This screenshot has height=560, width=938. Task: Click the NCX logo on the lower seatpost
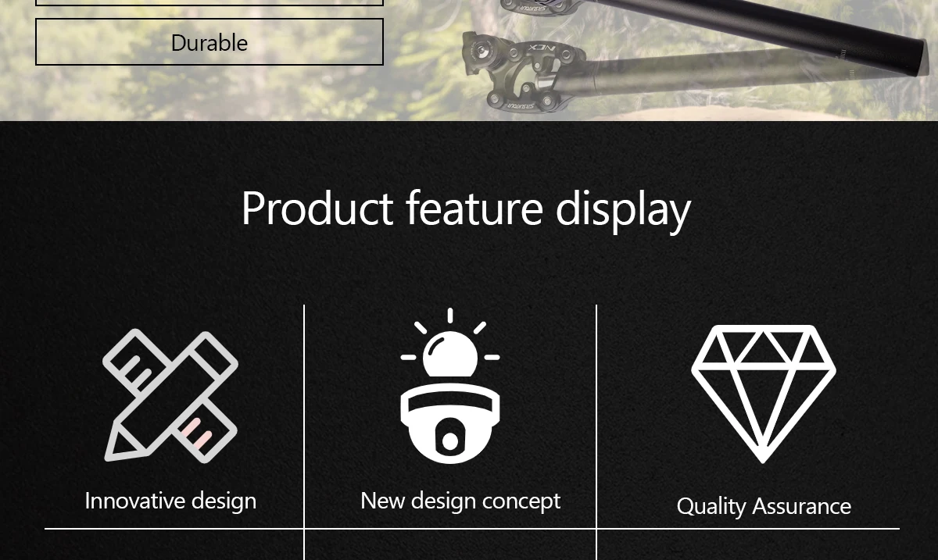[539, 48]
